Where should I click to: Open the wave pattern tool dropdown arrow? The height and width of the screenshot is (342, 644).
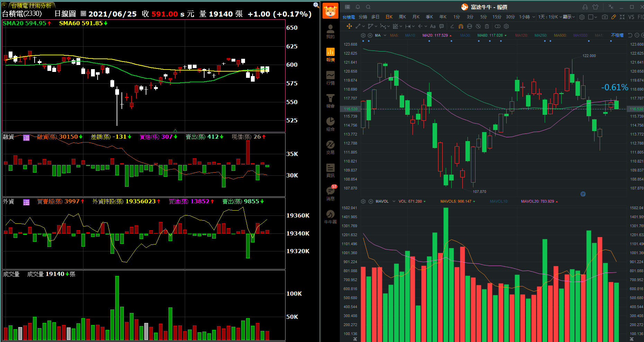point(388,26)
